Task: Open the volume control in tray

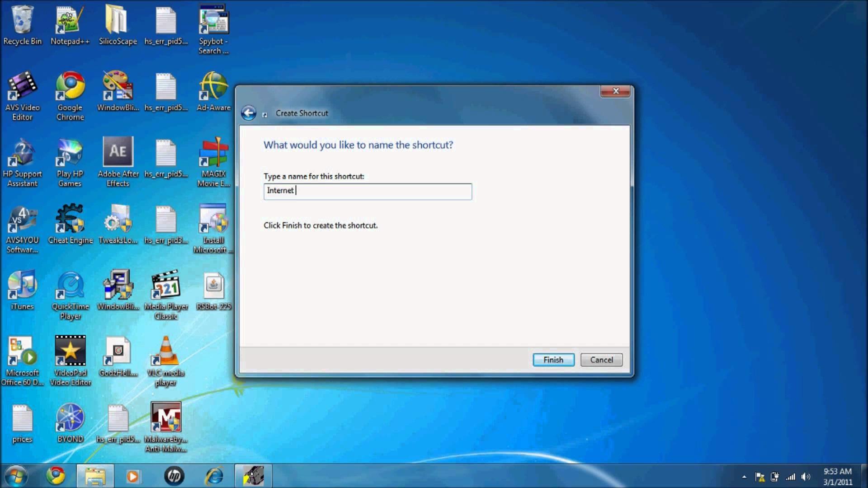Action: point(806,477)
